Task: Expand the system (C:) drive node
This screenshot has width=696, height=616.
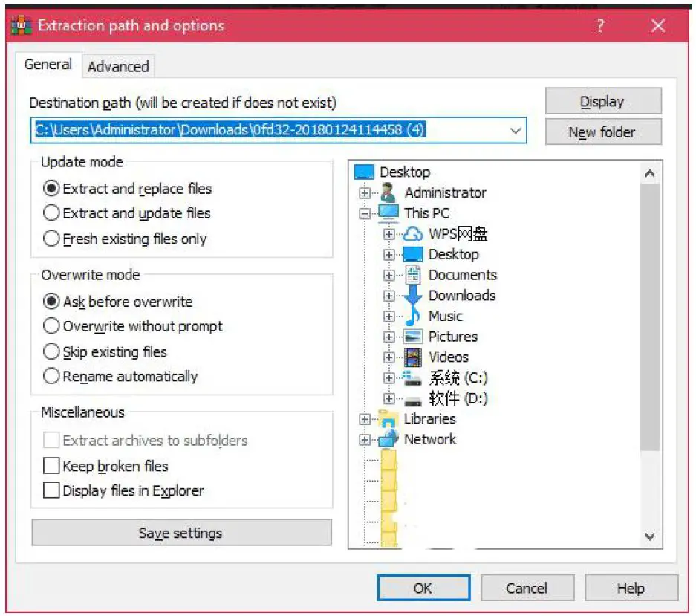Action: pos(388,378)
